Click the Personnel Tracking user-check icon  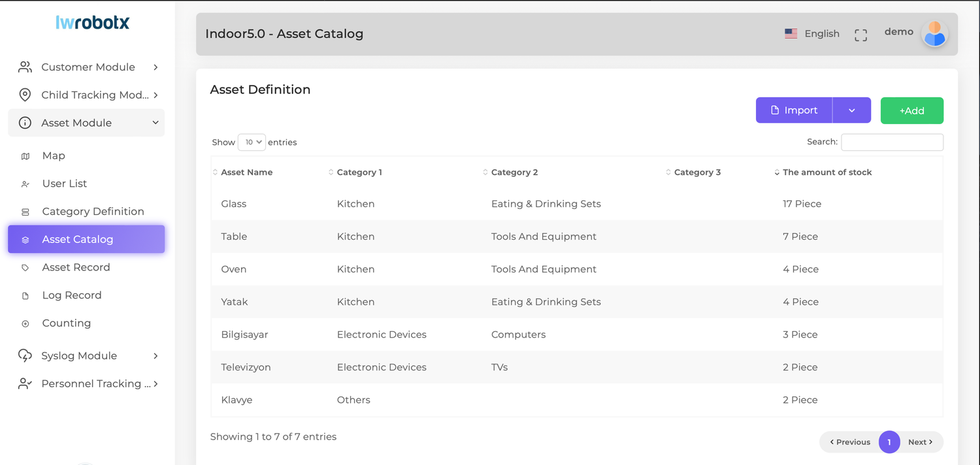coord(25,383)
